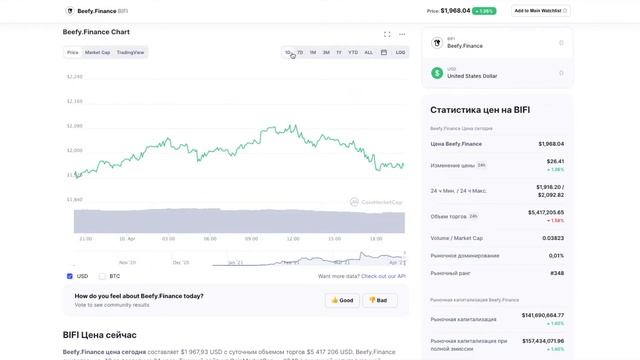Click the mini timeline range slider
This screenshot has height=360, width=640.
tap(240, 258)
